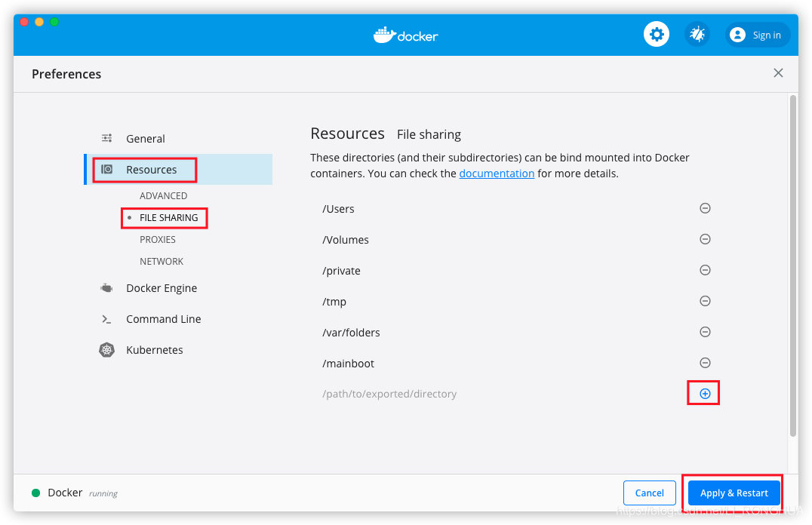This screenshot has width=812, height=525.
Task: Remove the /Users shared directory
Action: tap(705, 208)
